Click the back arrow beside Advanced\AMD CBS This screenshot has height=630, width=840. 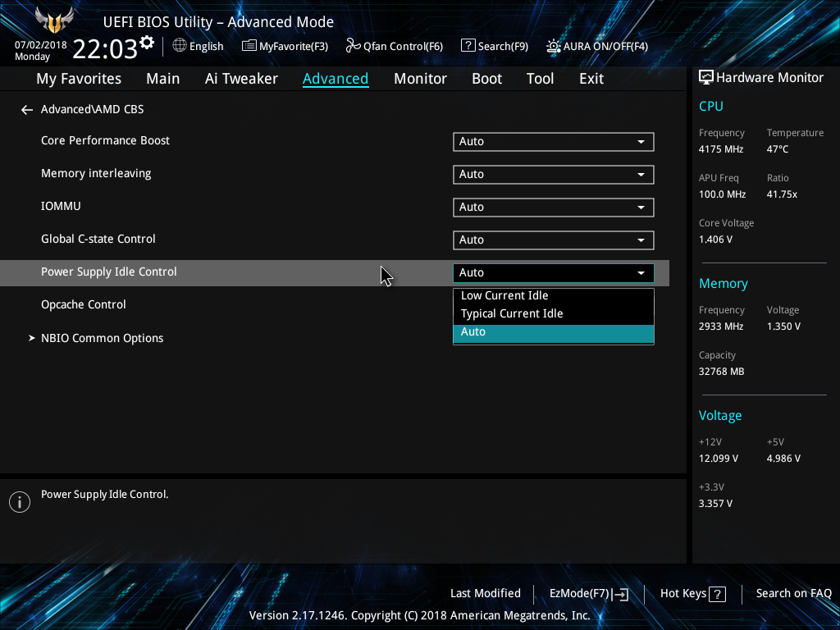click(27, 110)
